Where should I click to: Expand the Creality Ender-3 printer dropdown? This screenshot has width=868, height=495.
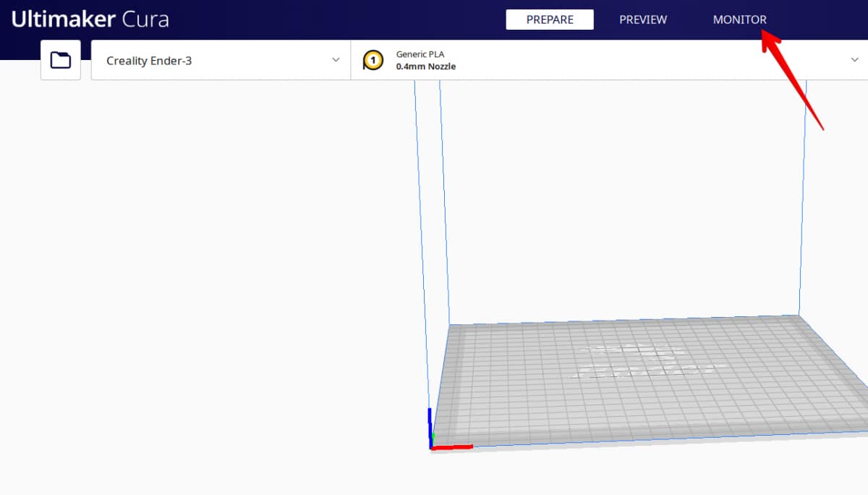[221, 60]
